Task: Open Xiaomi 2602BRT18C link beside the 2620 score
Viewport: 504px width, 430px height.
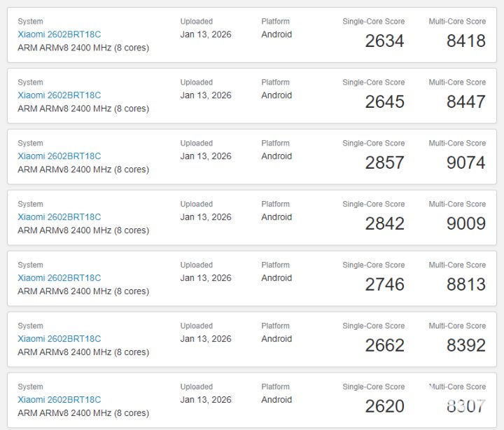Action: tap(59, 400)
